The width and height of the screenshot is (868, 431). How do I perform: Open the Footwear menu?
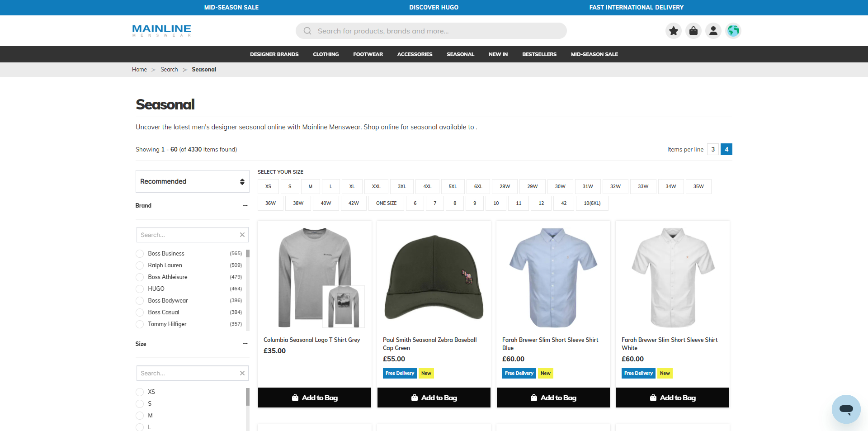pos(368,54)
